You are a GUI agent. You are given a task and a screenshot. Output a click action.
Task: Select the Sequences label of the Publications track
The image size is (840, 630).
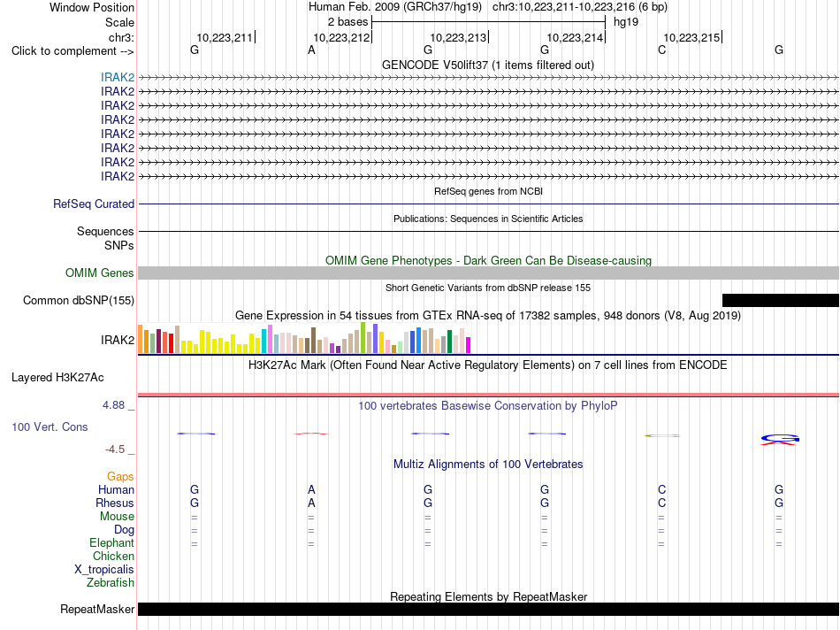click(105, 231)
